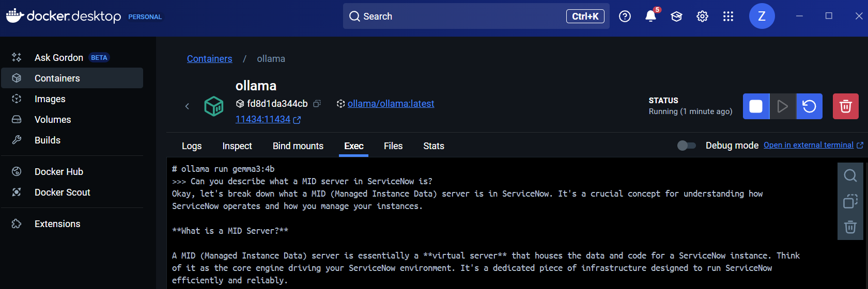Screen dimensions: 868x289
Task: Click the Docker Desktop whale logo
Action: [x=14, y=15]
